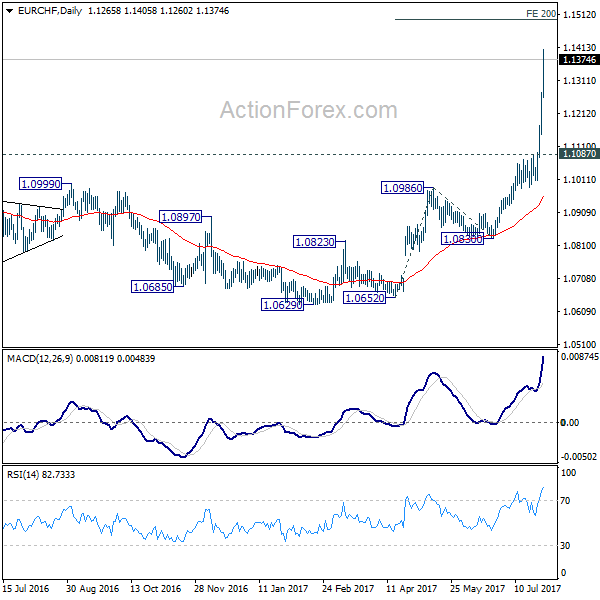The width and height of the screenshot is (600, 600).
Task: Click the RSI axis level 70
Action: [x=565, y=501]
